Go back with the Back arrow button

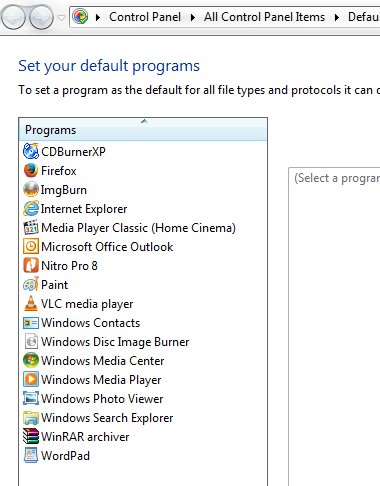point(13,17)
